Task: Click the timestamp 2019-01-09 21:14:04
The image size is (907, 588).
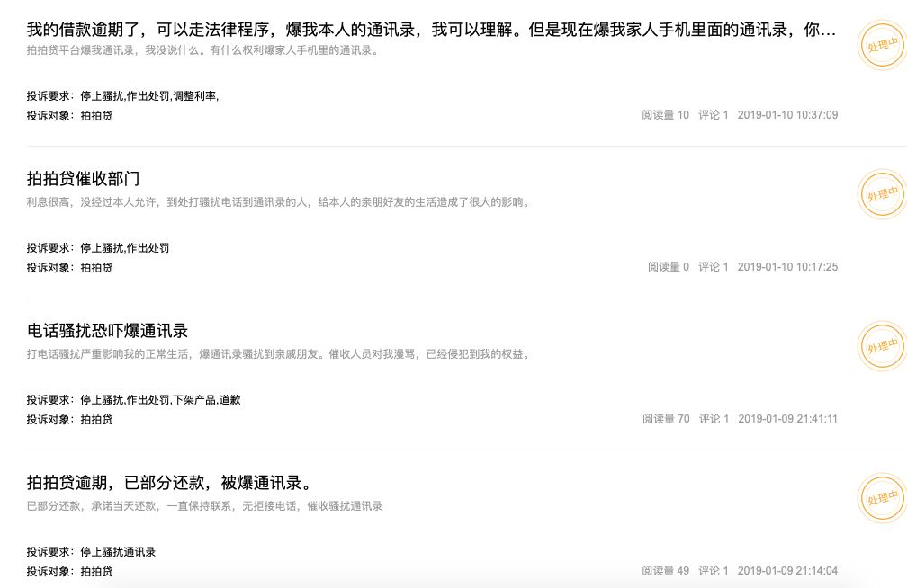Action: coord(786,570)
